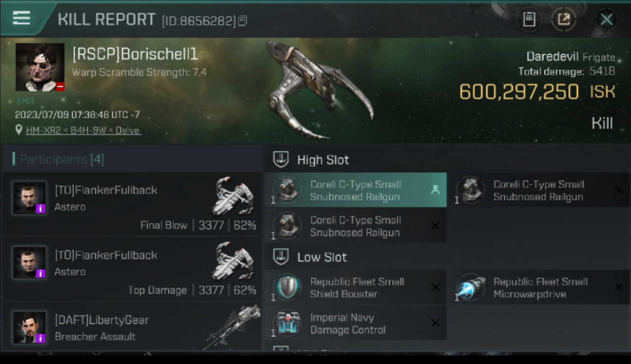
Task: Click the share/export kill report icon
Action: pyautogui.click(x=564, y=19)
